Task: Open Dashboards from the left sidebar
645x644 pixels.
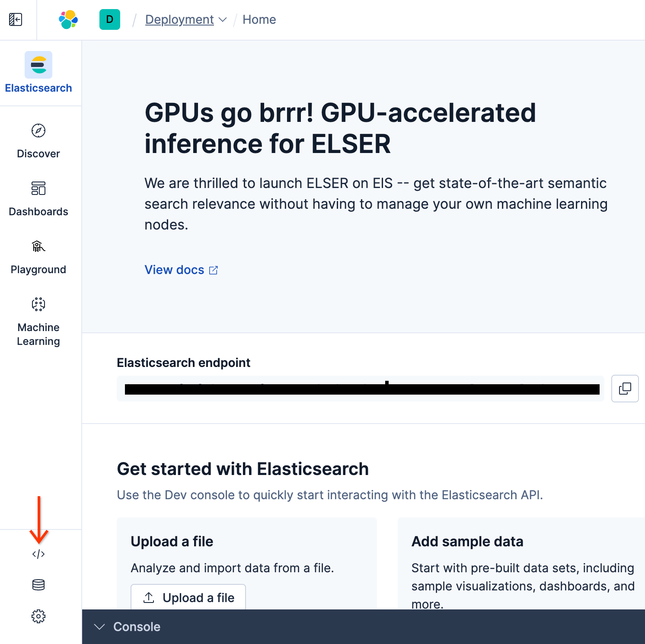Action: click(x=38, y=189)
